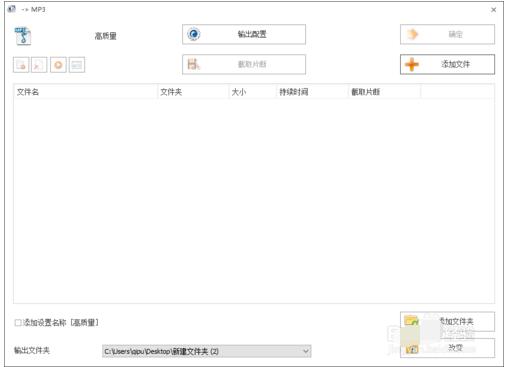This screenshot has height=367, width=511.
Task: Click the folder icon on 添加文件夹
Action: point(411,321)
